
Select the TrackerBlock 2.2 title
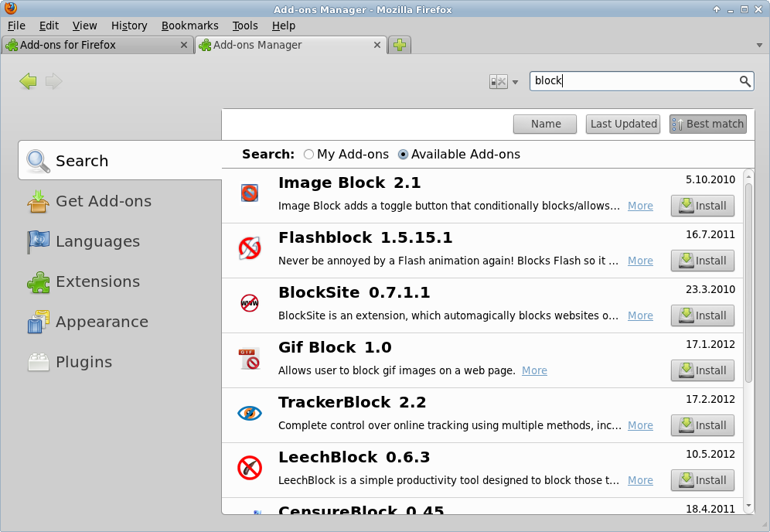coord(352,402)
